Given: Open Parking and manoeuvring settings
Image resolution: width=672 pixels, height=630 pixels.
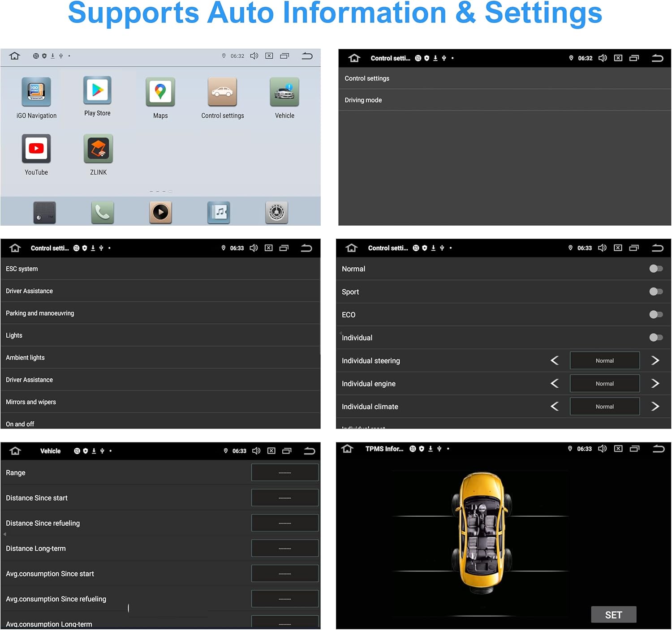Looking at the screenshot, I should pos(160,313).
